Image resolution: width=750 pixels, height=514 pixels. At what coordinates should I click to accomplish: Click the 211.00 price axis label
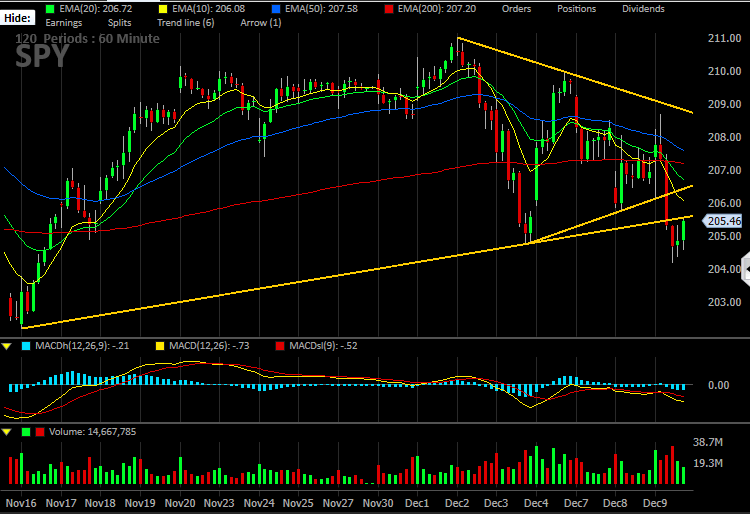coord(724,38)
